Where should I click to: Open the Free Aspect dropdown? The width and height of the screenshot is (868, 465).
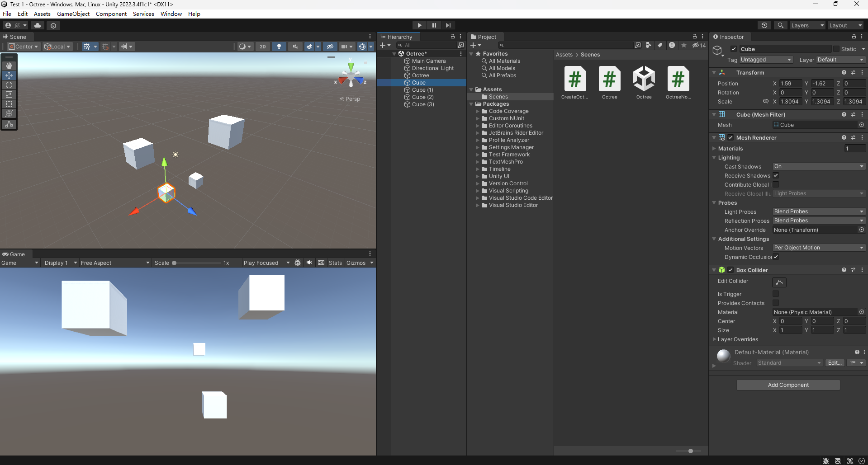[x=115, y=263]
